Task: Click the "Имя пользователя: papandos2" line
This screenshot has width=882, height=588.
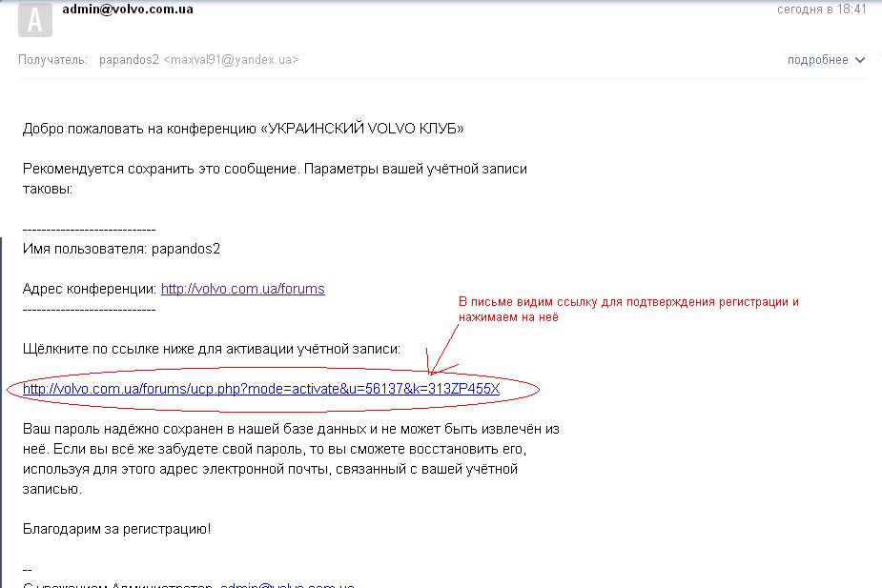Action: [x=121, y=249]
